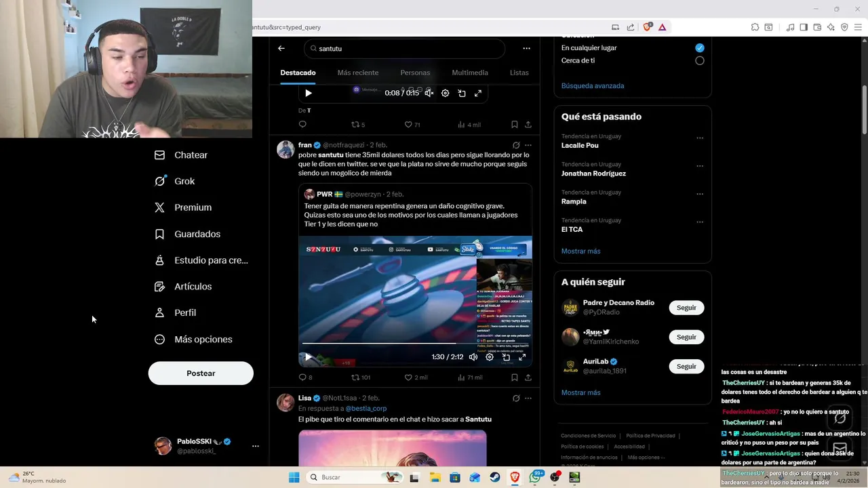868x488 pixels.
Task: Open browser extensions puzzle icon
Action: [755, 27]
